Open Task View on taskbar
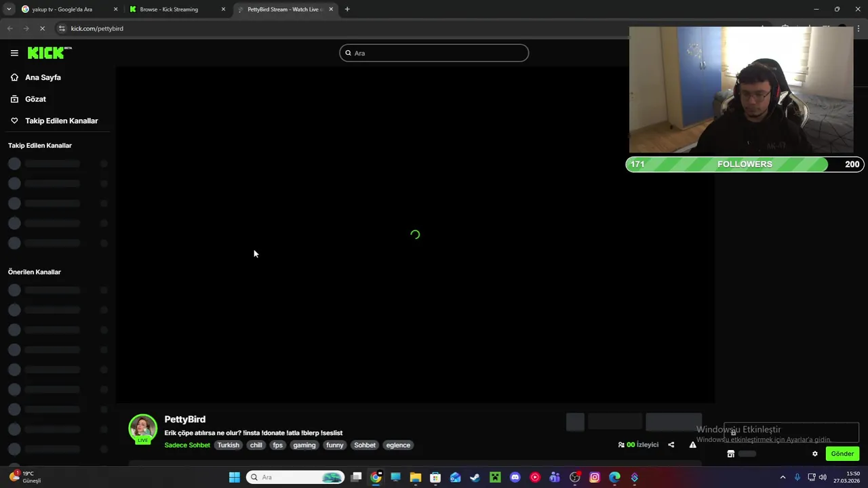Screen dimensions: 868x488 point(356,477)
